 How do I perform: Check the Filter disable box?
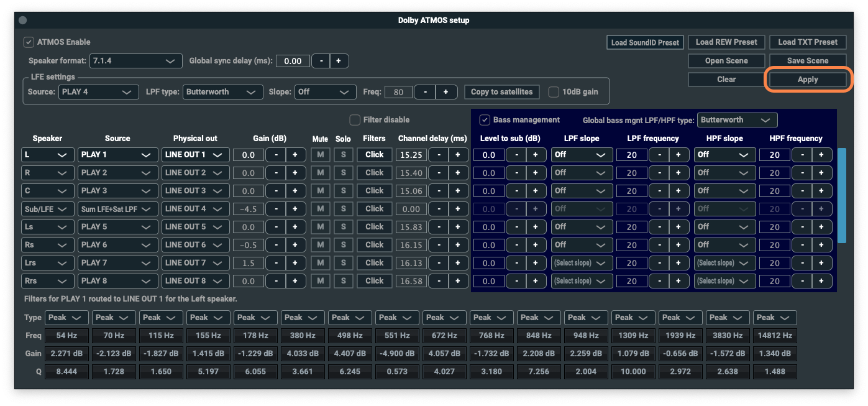tap(355, 120)
